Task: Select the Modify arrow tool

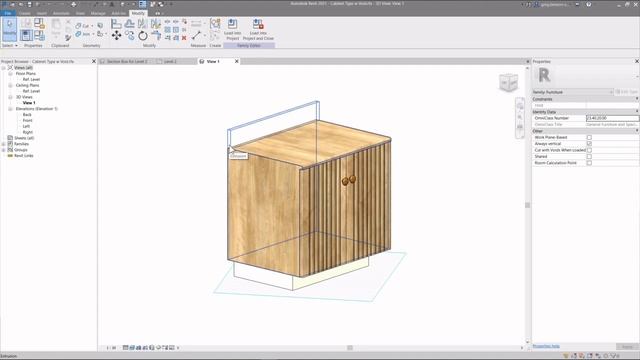Action: pos(9,29)
